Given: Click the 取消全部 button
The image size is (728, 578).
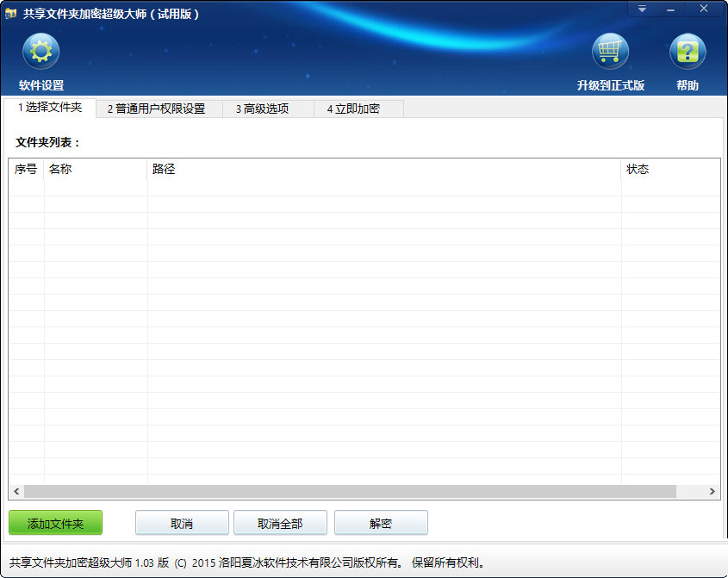Looking at the screenshot, I should pos(280,523).
